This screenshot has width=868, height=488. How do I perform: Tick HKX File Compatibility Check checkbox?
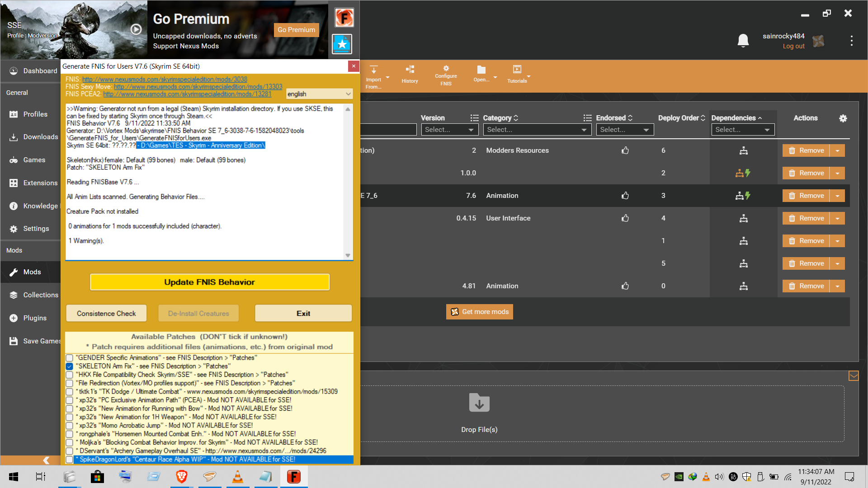pos(70,375)
